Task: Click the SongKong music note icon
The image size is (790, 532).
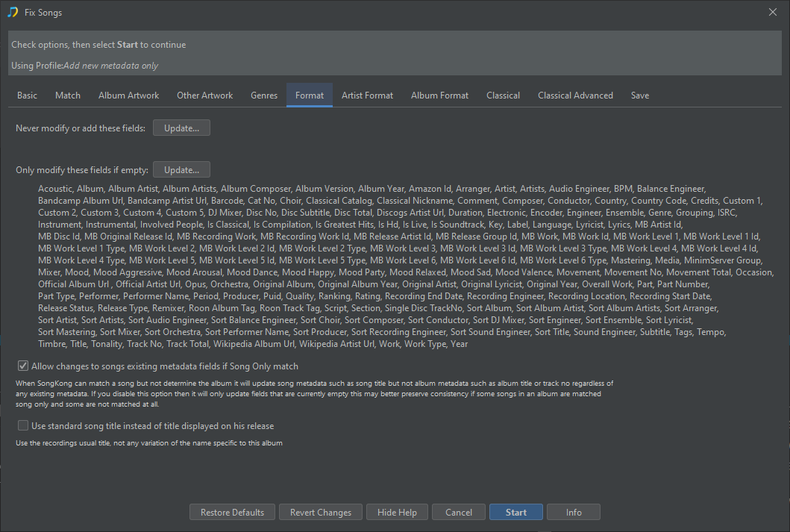Action: [13, 12]
